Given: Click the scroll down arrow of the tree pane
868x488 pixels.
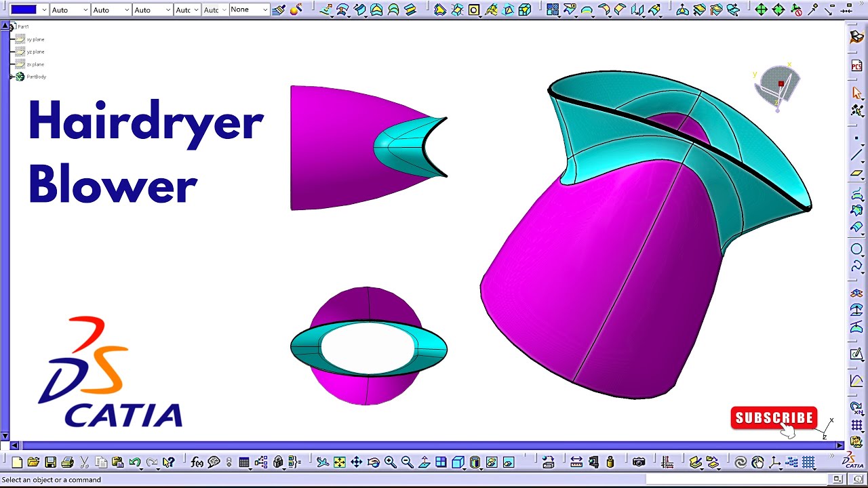Looking at the screenshot, I should pyautogui.click(x=5, y=436).
